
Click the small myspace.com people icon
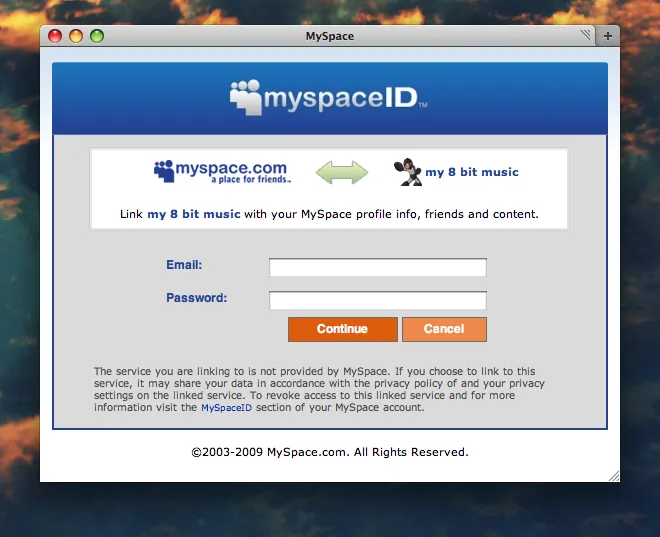tap(164, 171)
